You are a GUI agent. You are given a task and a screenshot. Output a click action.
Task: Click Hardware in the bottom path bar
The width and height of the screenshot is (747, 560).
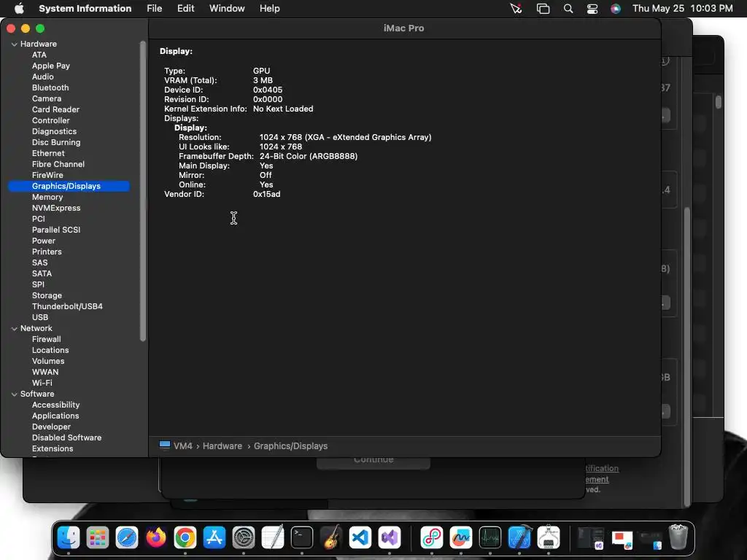222,446
